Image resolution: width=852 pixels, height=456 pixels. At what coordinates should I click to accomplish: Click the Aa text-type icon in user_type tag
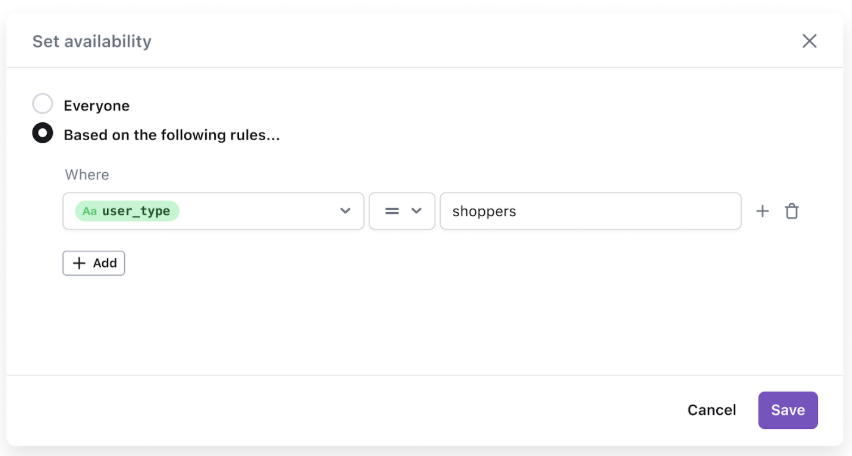coord(90,211)
